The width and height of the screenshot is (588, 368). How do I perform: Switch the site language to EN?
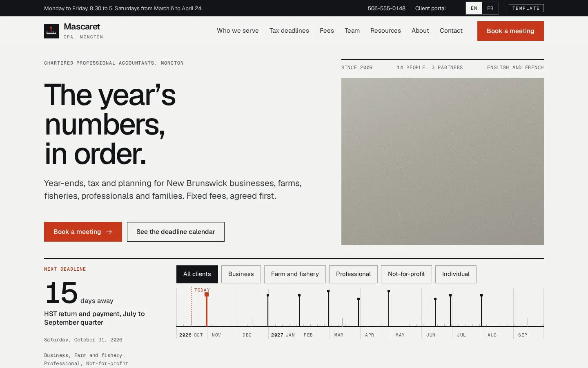pyautogui.click(x=474, y=8)
